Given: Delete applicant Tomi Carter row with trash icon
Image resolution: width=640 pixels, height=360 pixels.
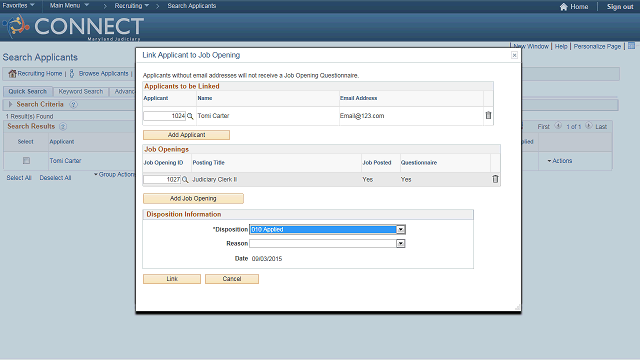Looking at the screenshot, I should 488,116.
